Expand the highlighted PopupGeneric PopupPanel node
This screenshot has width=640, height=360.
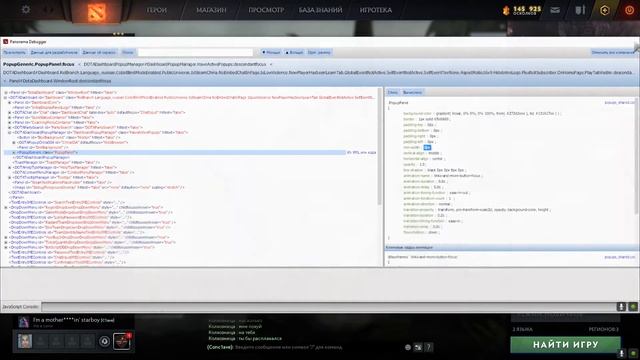[14, 153]
